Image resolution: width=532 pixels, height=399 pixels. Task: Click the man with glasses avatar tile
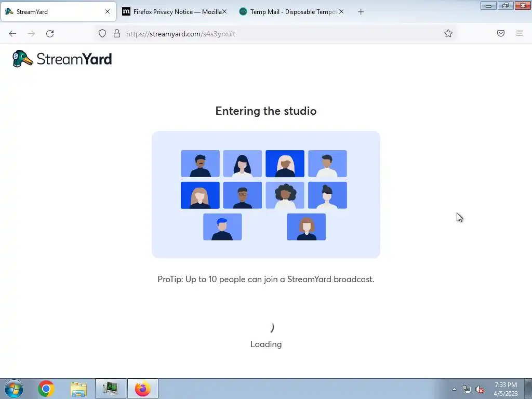(x=243, y=195)
